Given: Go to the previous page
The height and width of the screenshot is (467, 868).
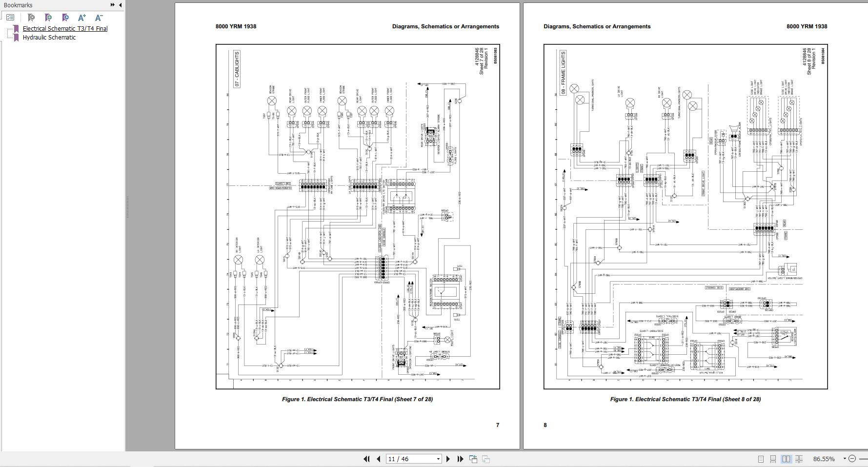Looking at the screenshot, I should tap(378, 459).
